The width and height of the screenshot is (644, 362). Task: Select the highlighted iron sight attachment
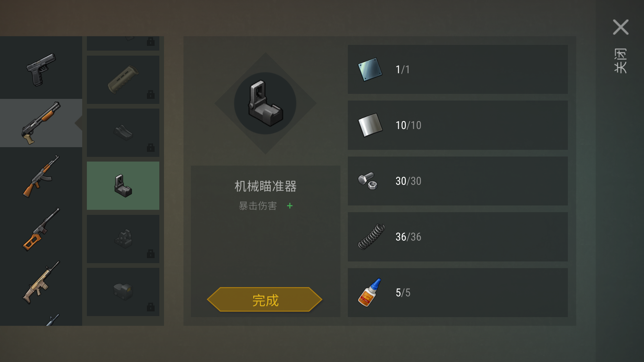point(123,186)
